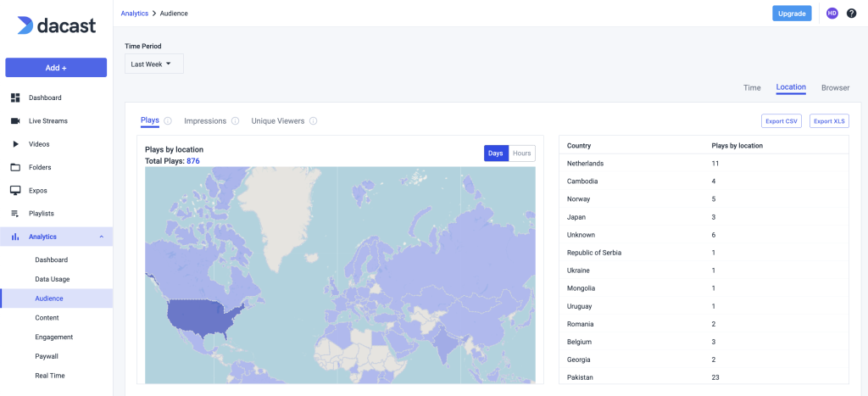The image size is (868, 396).
Task: Click the Add + button
Action: 56,67
